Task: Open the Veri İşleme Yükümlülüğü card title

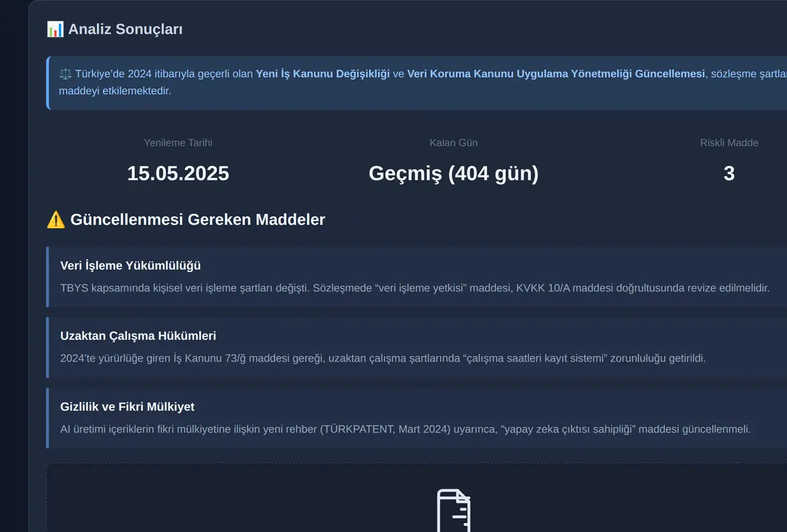Action: point(131,266)
